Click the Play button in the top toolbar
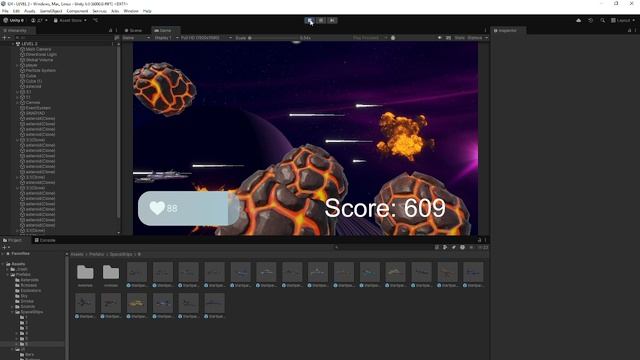 coord(310,20)
